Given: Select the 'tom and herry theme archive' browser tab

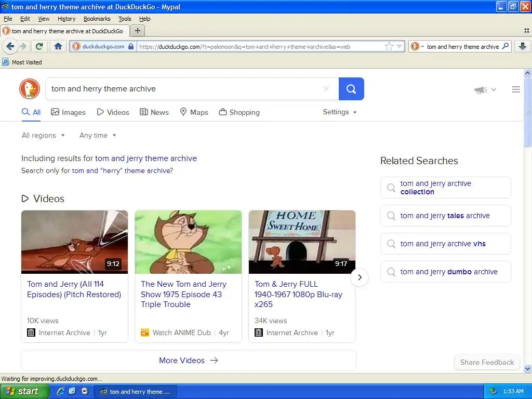Looking at the screenshot, I should point(64,31).
